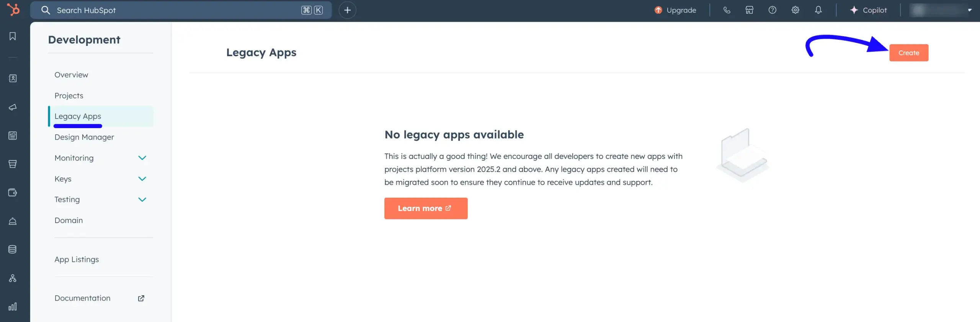Open the CRM contacts icon in left rail
This screenshot has height=322, width=980.
tap(13, 78)
